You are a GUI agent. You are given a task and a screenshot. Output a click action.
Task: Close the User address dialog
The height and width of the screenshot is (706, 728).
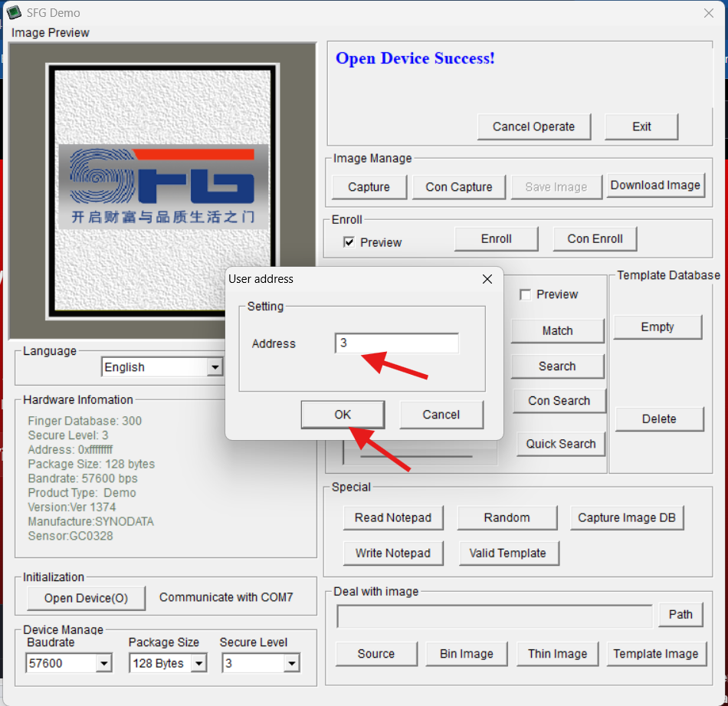coord(487,279)
